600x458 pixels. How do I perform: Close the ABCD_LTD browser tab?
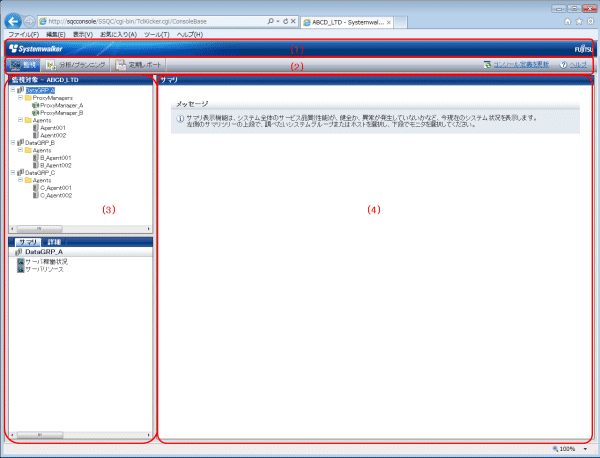coord(388,23)
